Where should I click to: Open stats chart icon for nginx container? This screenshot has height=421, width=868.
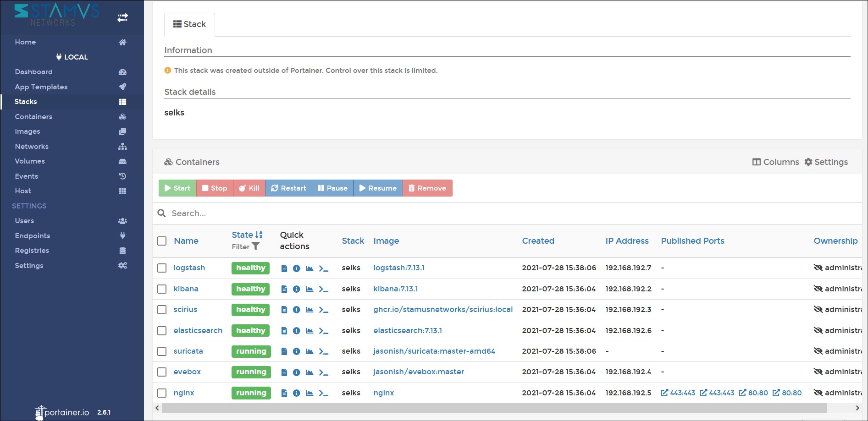310,393
